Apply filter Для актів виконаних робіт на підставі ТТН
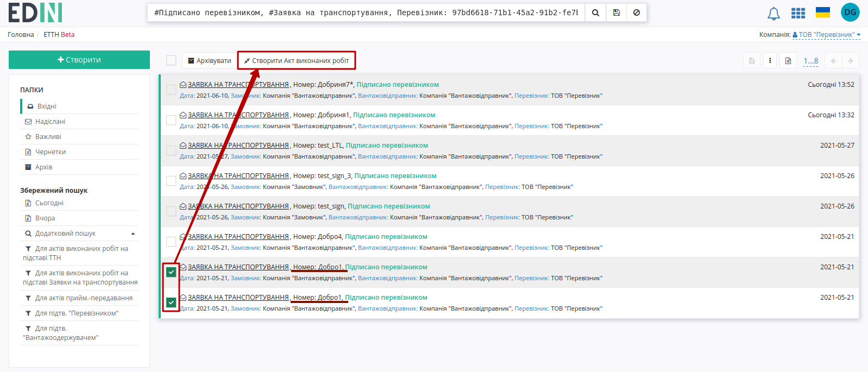Screen dimensions: 868x372 tap(79, 253)
